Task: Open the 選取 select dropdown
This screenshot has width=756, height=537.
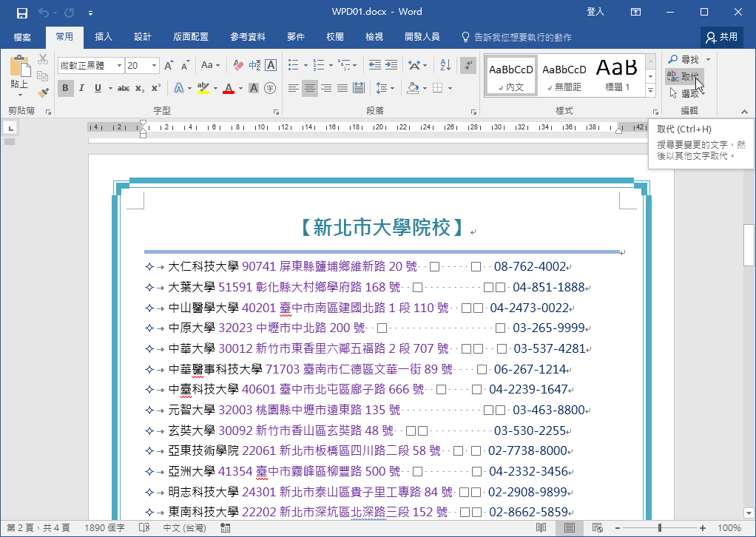Action: (687, 93)
